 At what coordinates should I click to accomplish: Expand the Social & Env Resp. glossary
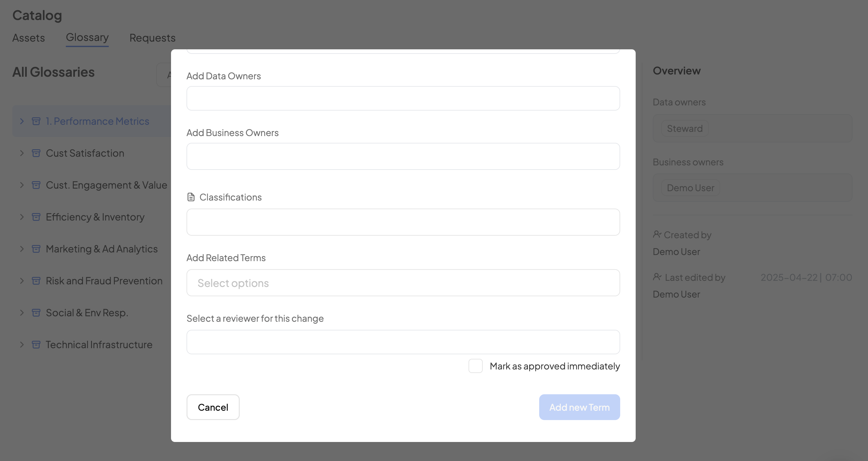click(22, 313)
